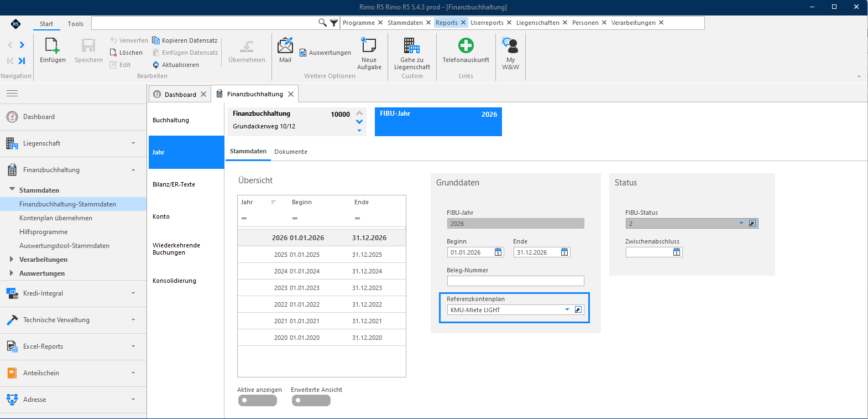The height and width of the screenshot is (419, 868).
Task: Open calendar picker for Zwischenabschluss
Action: tap(677, 252)
